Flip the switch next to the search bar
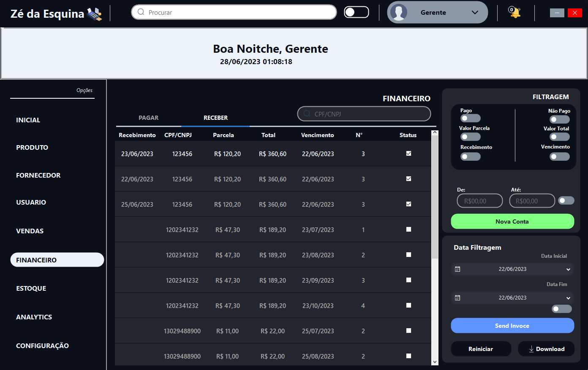588x370 pixels. tap(356, 12)
